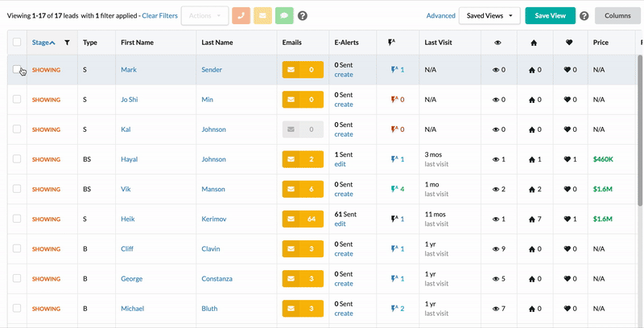The width and height of the screenshot is (644, 328).
Task: Sort by the house icon column header
Action: click(x=533, y=43)
